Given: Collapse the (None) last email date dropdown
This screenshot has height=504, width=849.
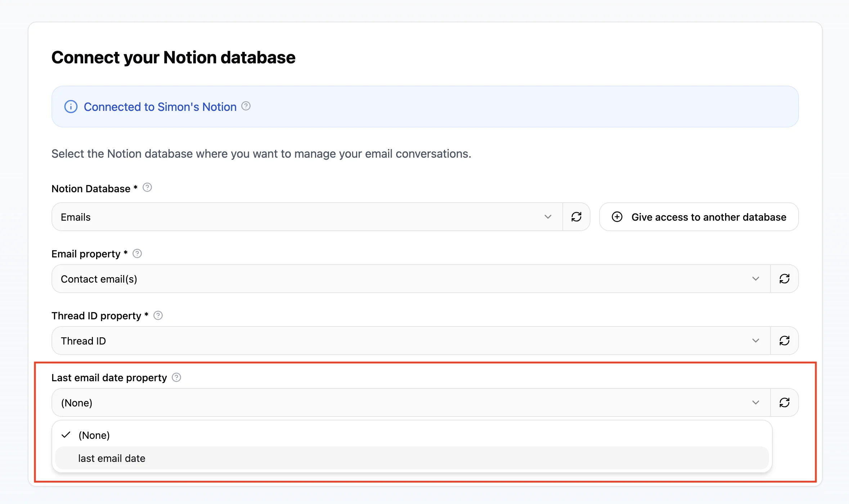Looking at the screenshot, I should 411,402.
